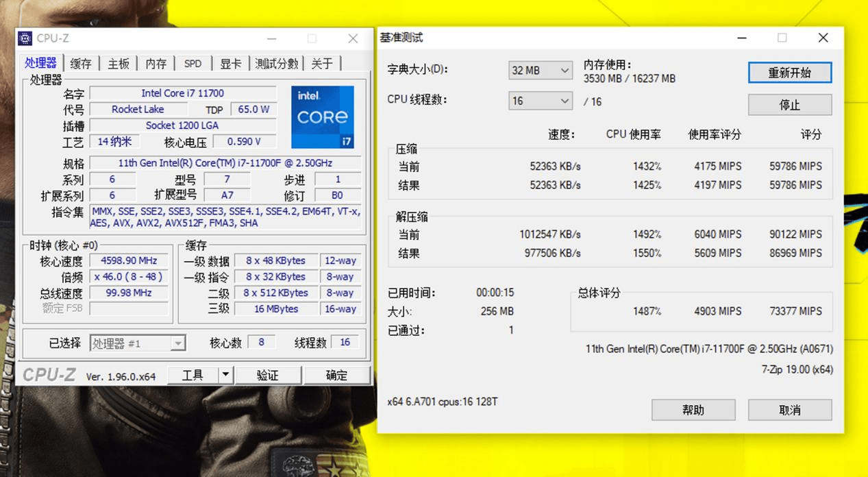Click the 压缩 结果 CPU usage 1425%
The width and height of the screenshot is (868, 477).
[647, 185]
